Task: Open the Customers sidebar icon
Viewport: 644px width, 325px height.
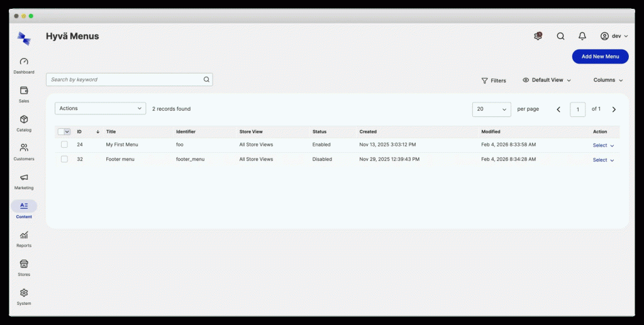Action: click(24, 148)
